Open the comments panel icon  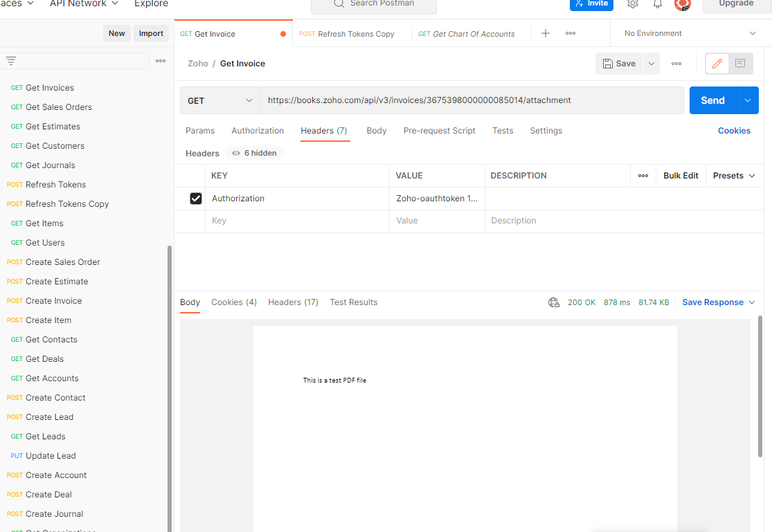point(740,64)
